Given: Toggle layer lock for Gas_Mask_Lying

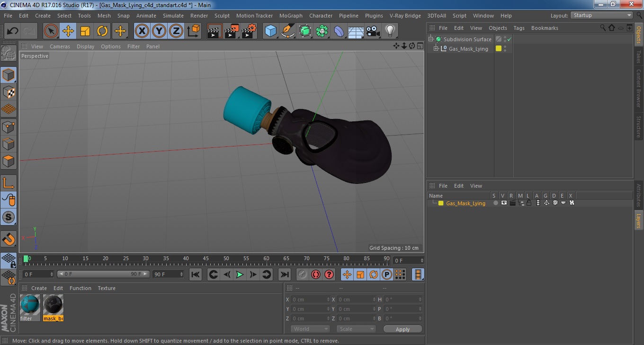Looking at the screenshot, I should pos(529,203).
